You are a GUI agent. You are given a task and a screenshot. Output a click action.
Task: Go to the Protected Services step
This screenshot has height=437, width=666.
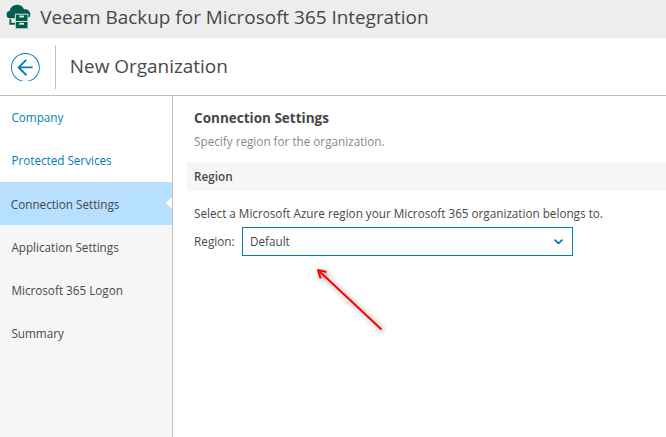[61, 160]
